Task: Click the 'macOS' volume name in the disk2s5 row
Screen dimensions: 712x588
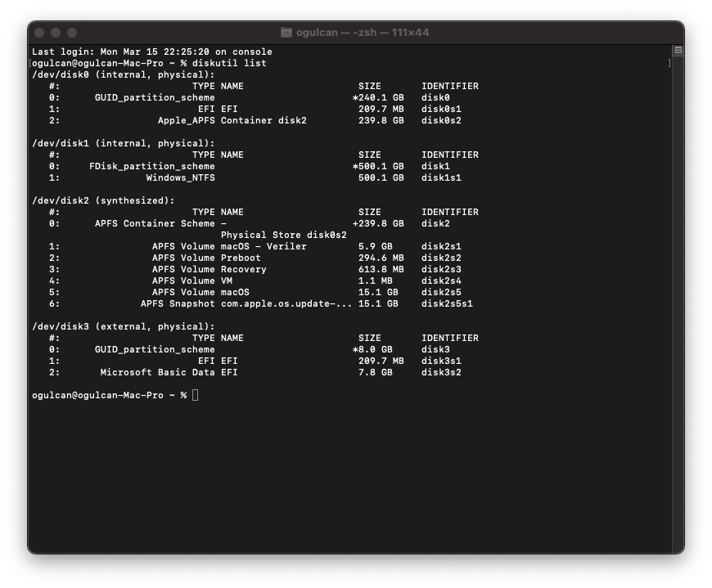Action: [x=235, y=292]
